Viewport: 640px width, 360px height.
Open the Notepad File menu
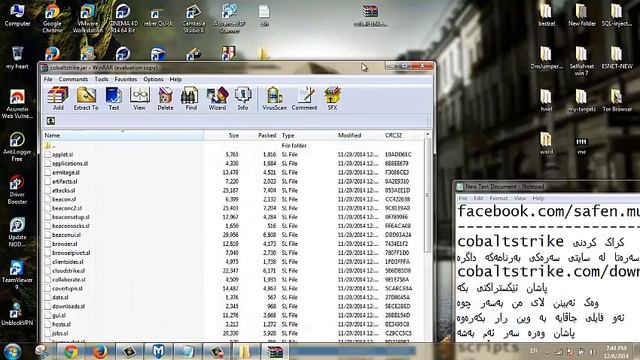[x=463, y=198]
